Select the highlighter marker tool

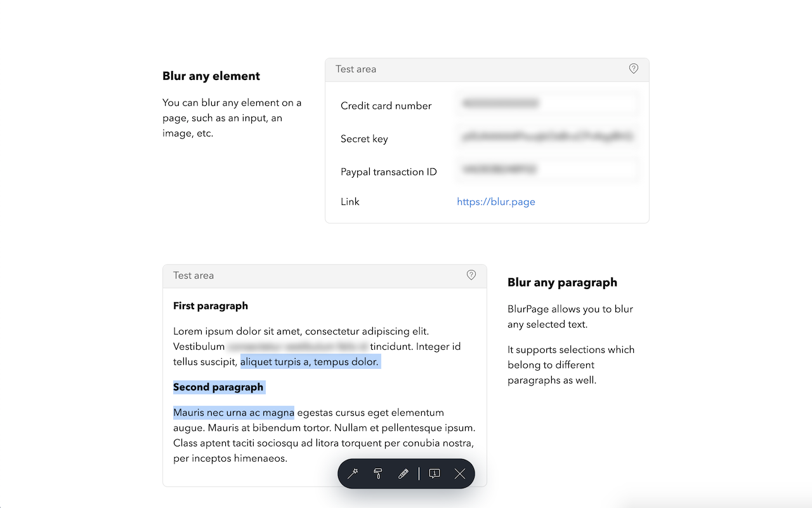(403, 474)
